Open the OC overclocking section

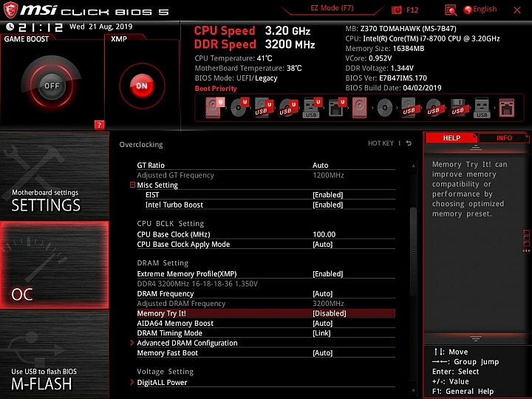pos(54,265)
